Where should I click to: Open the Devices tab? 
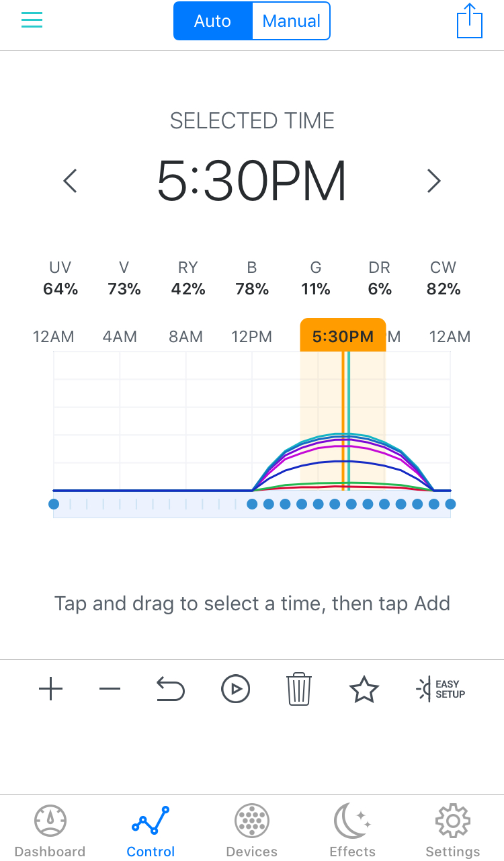click(x=252, y=831)
